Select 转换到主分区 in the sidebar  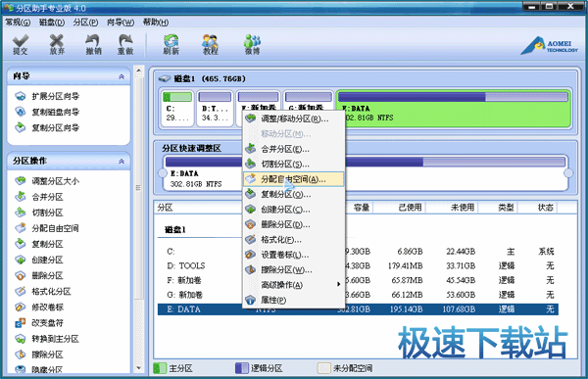47,339
